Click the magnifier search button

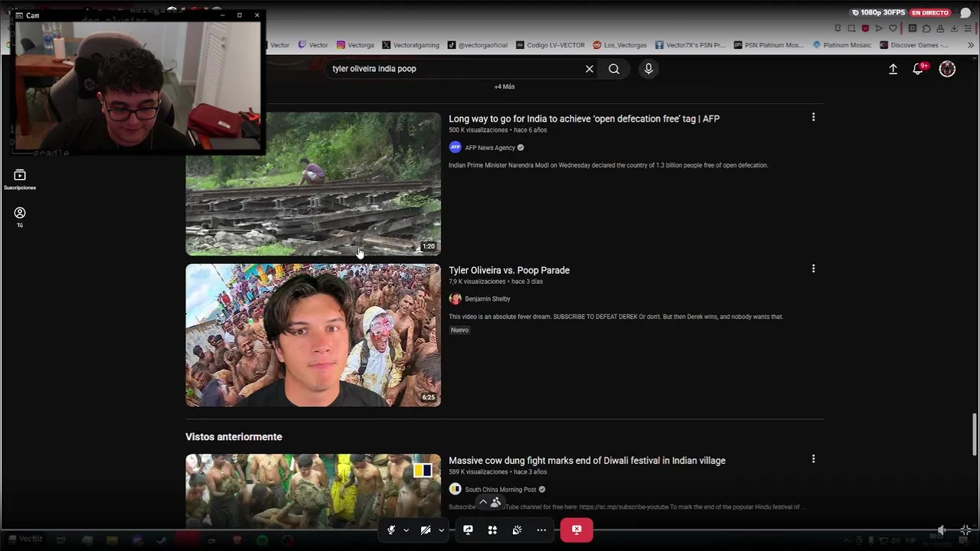coord(614,69)
